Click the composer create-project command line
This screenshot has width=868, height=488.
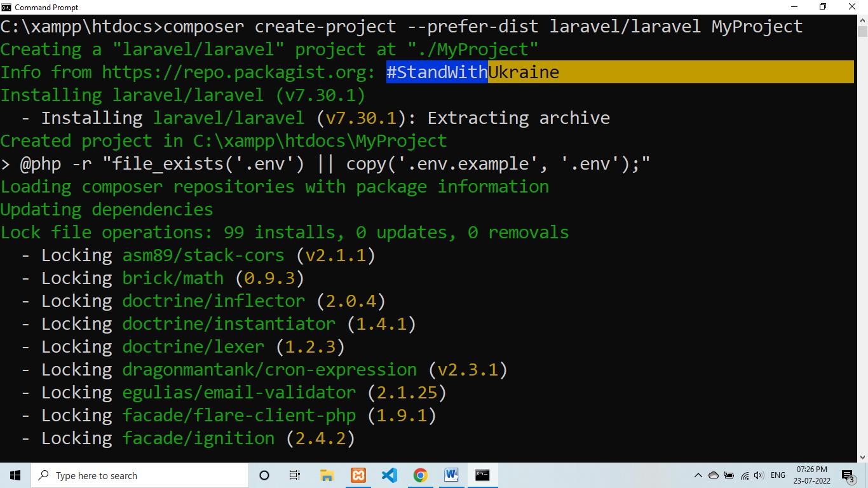(x=402, y=27)
